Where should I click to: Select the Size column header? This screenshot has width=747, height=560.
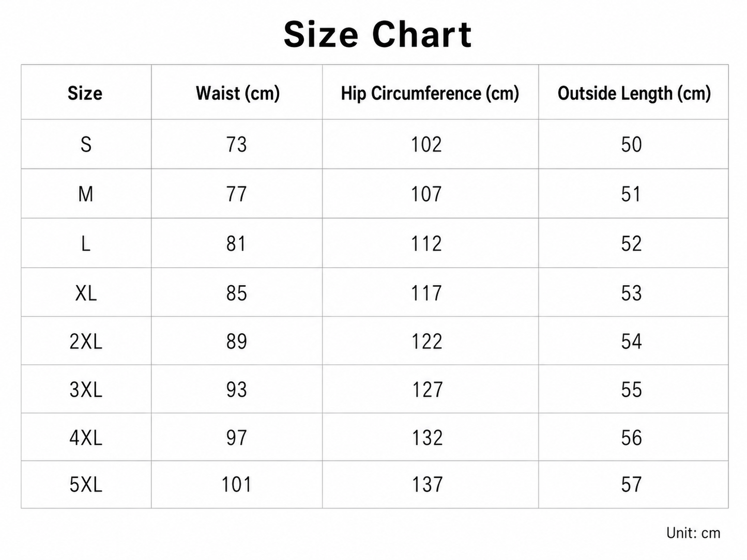(85, 94)
